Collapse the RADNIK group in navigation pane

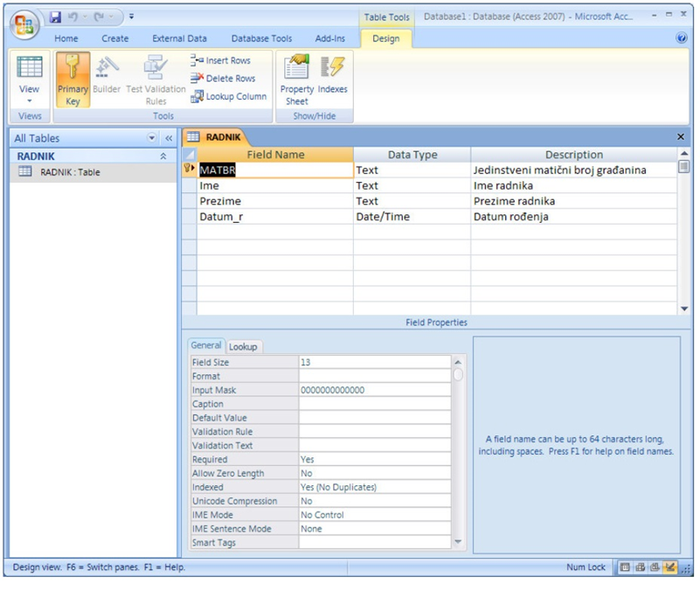(163, 156)
